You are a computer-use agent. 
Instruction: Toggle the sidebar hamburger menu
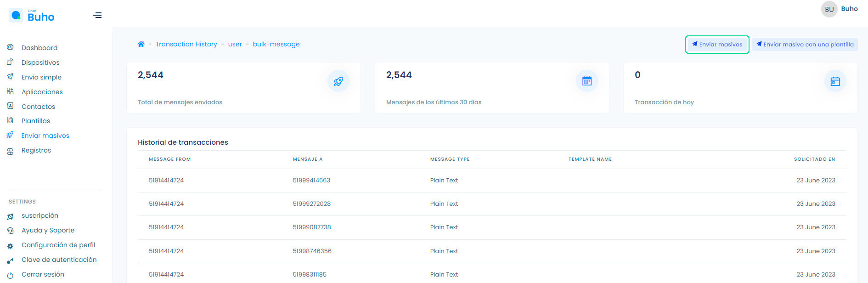click(x=97, y=15)
